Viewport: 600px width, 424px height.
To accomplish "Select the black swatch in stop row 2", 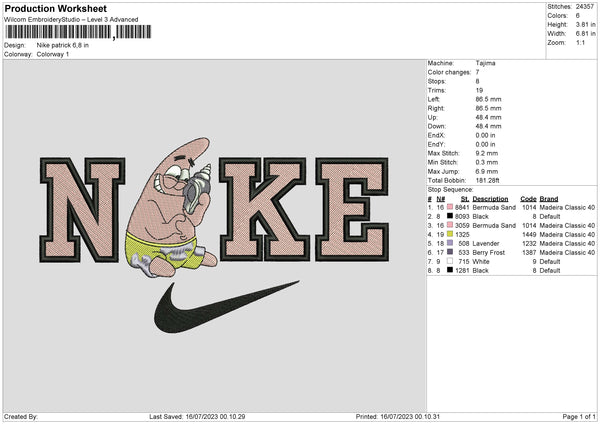I will [x=450, y=216].
